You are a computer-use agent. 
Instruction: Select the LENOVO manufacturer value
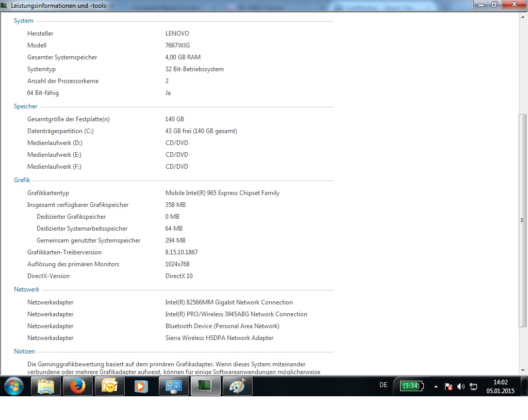(x=177, y=34)
